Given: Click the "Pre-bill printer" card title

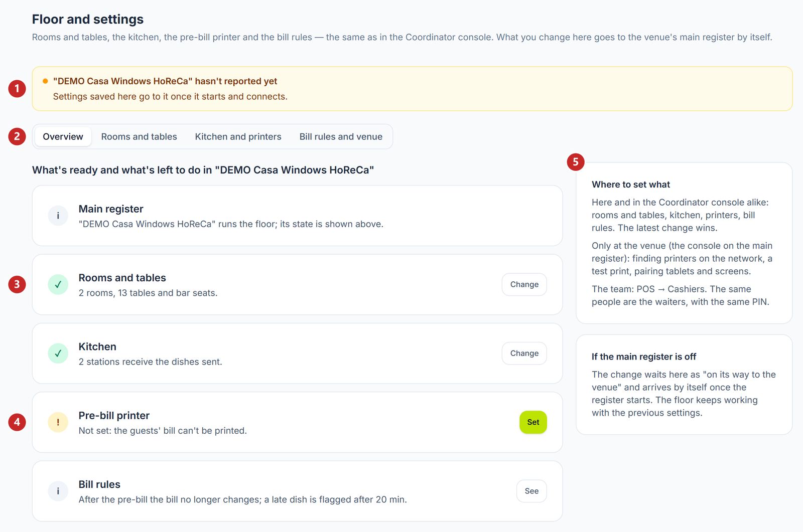Looking at the screenshot, I should (x=114, y=416).
